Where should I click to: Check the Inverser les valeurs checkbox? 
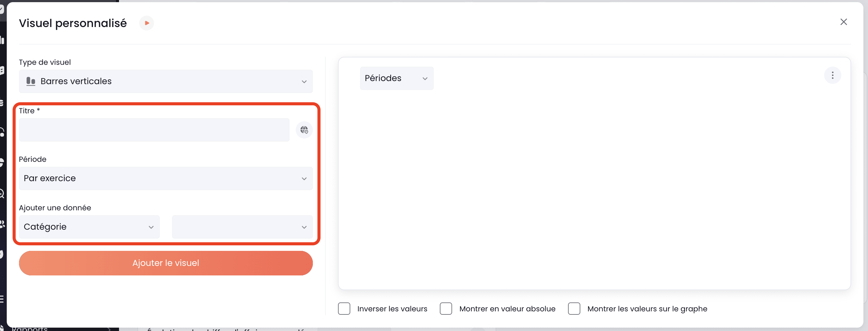point(344,309)
